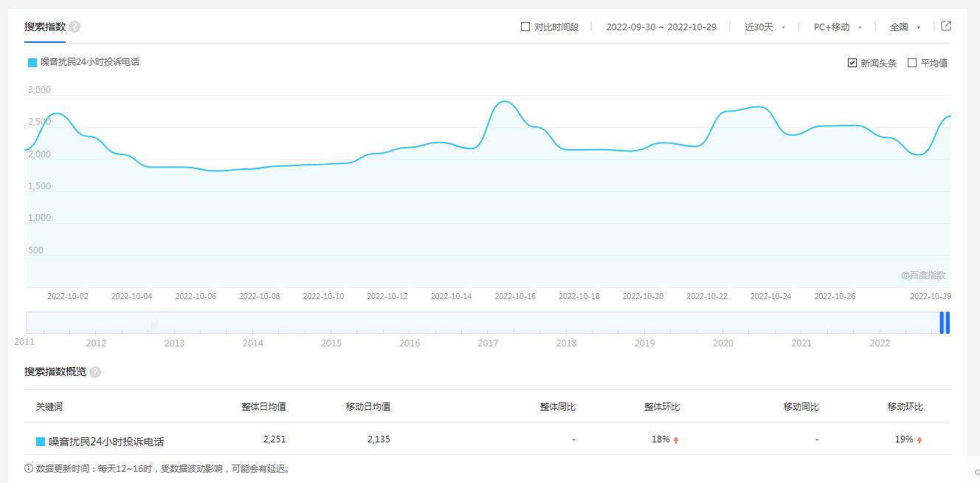The image size is (980, 483).
Task: Click the red up arrow beside 19%
Action: point(919,439)
